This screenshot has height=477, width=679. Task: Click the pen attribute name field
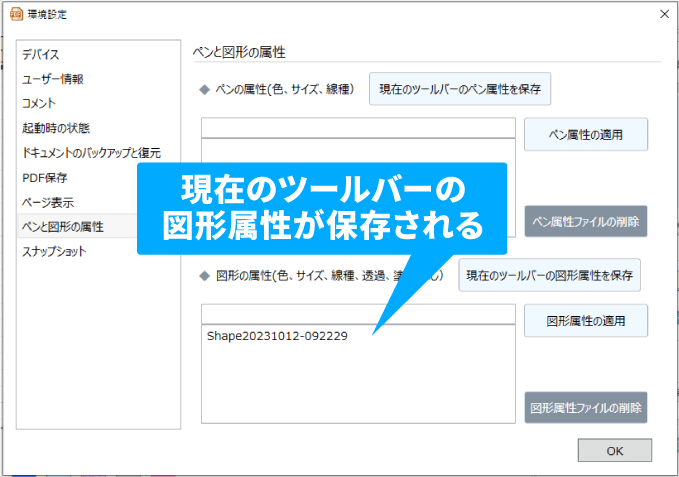(358, 127)
